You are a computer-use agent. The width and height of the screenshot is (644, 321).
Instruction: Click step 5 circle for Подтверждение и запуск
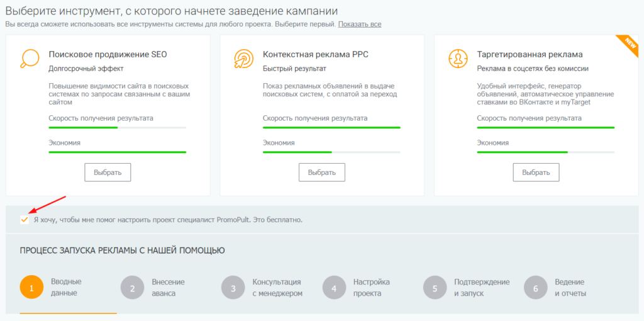[x=435, y=288]
